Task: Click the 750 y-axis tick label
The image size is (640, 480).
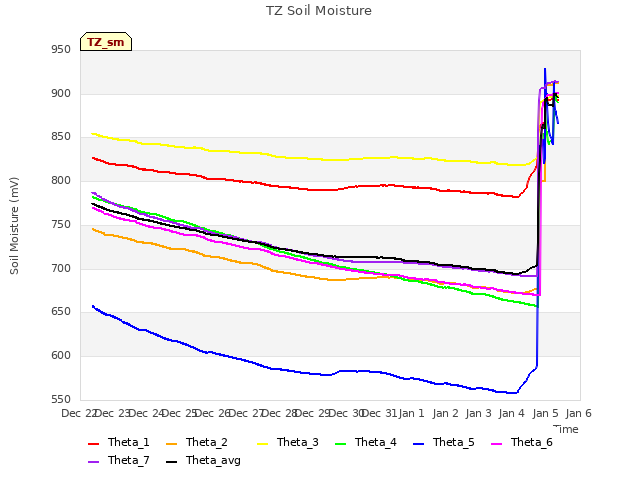Action: tap(61, 224)
